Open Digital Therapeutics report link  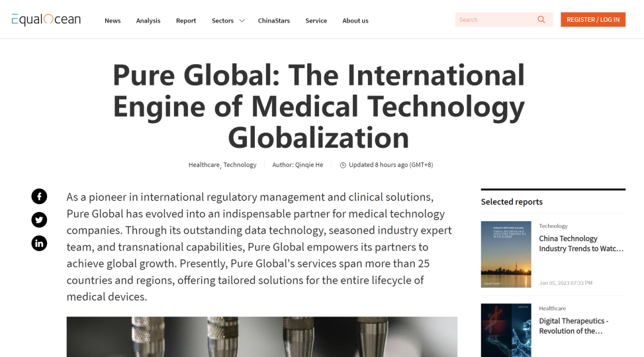574,326
